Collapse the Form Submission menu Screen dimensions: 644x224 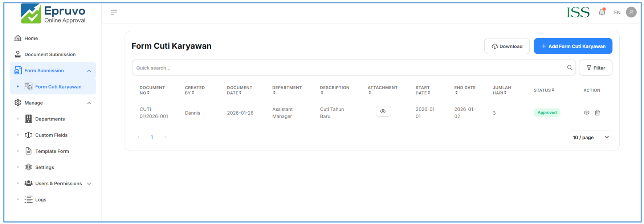pyautogui.click(x=89, y=71)
